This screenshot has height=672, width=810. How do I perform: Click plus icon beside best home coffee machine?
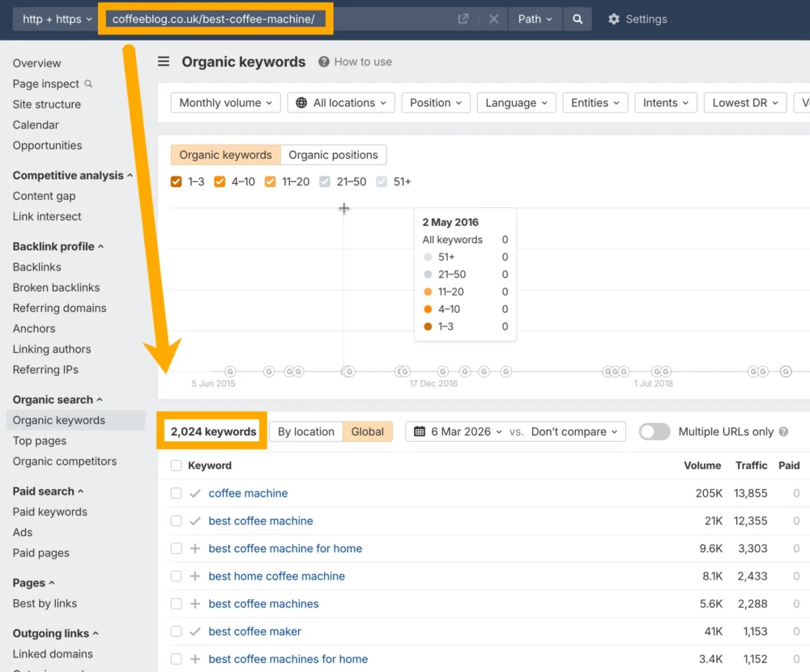point(194,576)
